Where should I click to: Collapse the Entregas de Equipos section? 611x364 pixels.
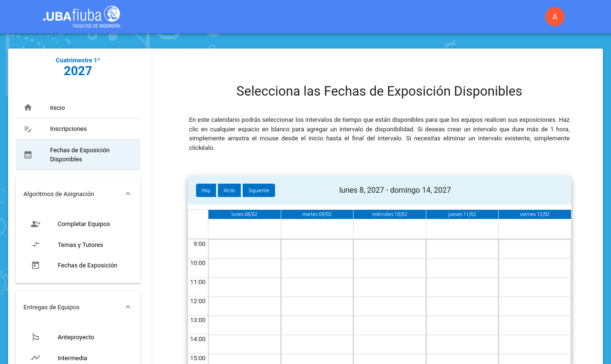pos(128,307)
